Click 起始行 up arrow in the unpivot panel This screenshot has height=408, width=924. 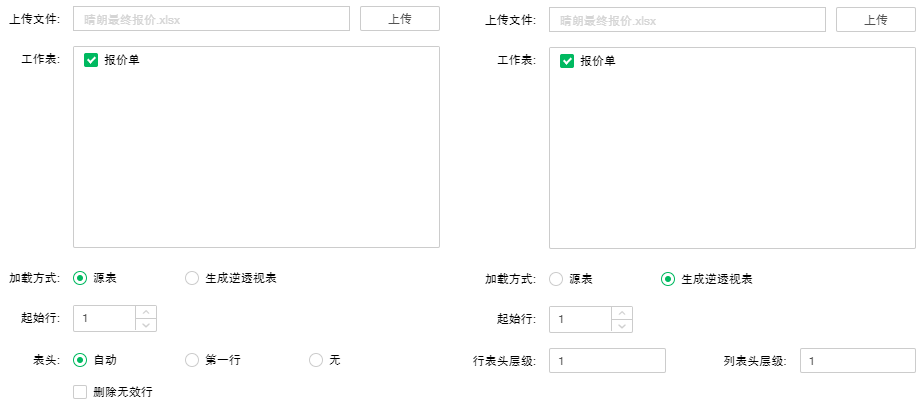(x=622, y=312)
